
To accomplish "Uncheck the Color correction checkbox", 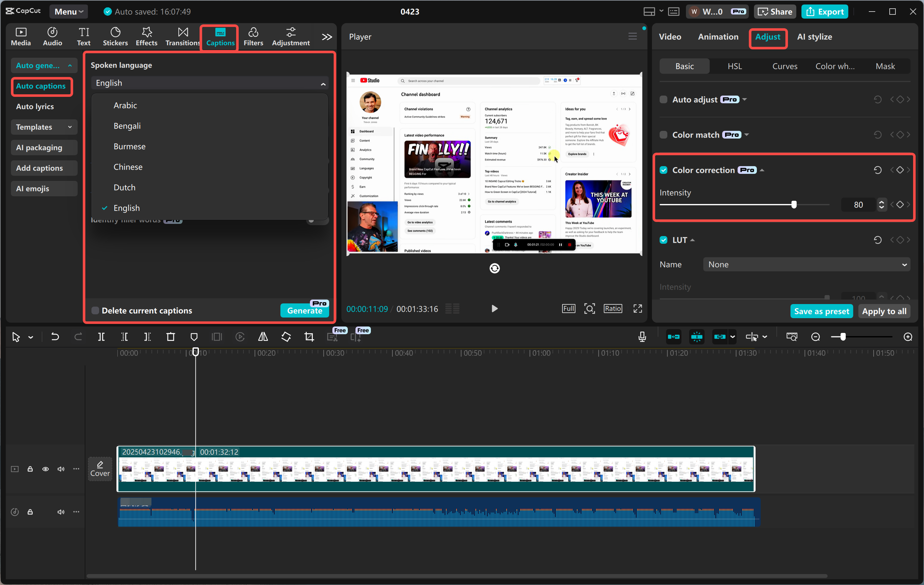I will [663, 170].
